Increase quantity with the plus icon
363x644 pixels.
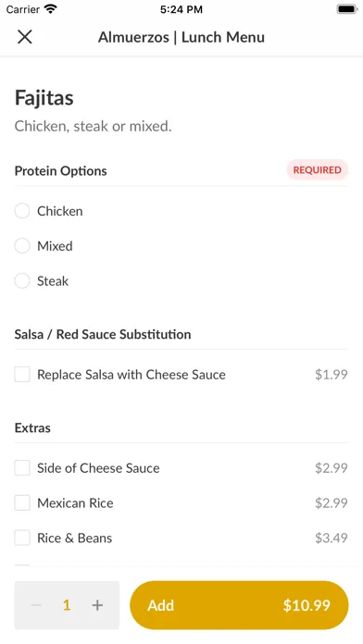pos(97,605)
